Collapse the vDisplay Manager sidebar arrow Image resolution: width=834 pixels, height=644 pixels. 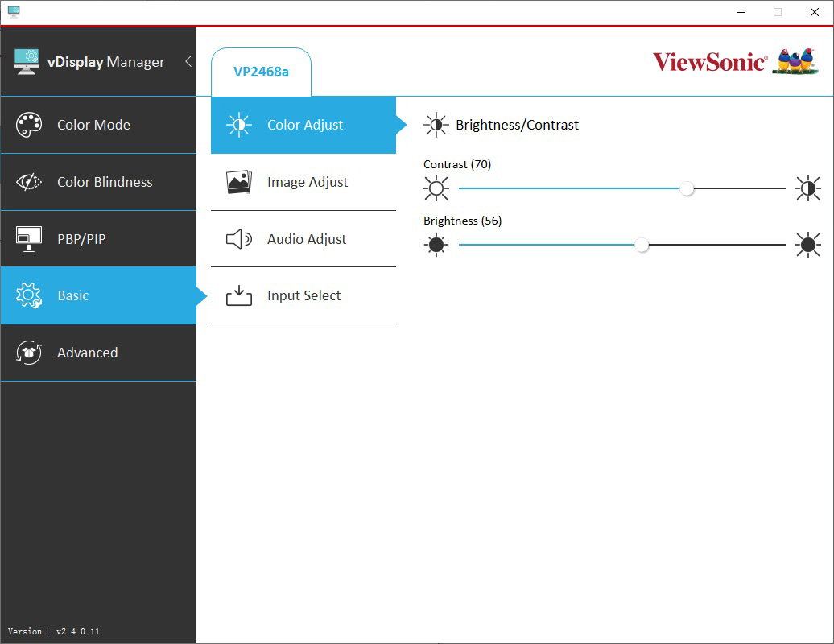188,61
